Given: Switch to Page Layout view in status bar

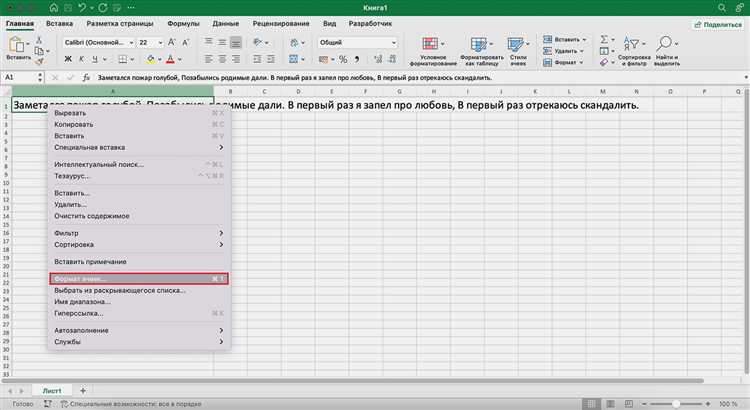Looking at the screenshot, I should pyautogui.click(x=610, y=404).
